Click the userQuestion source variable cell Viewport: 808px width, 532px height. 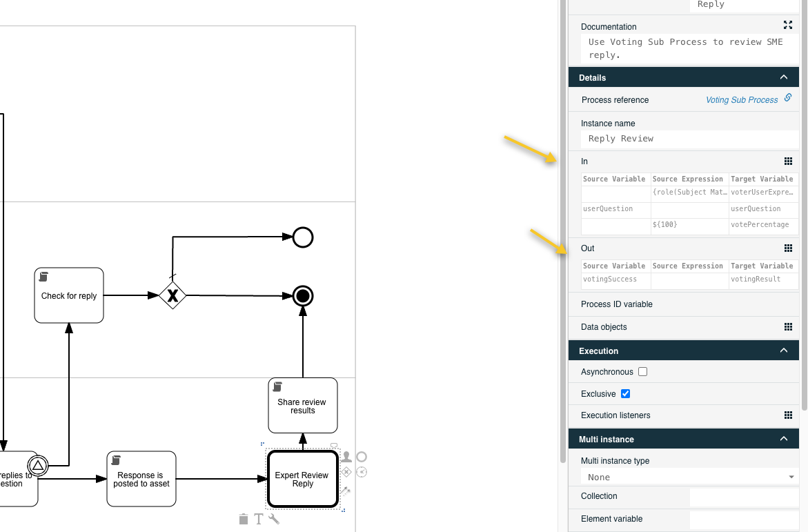(x=616, y=209)
